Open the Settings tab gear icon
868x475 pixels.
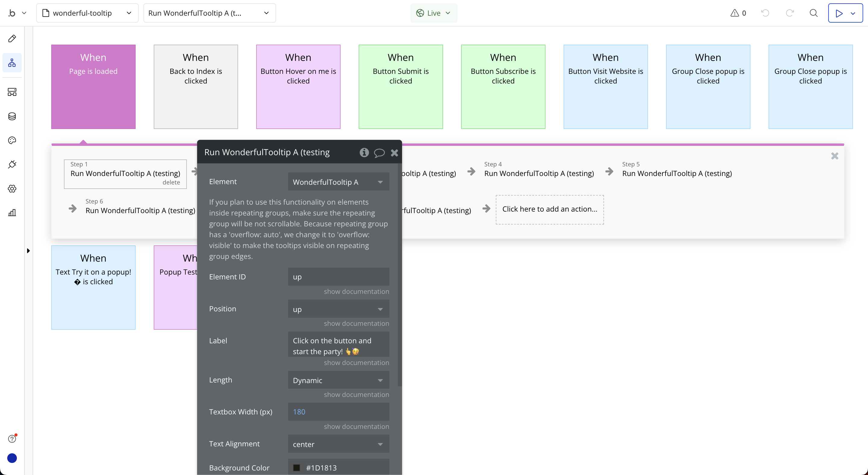[x=12, y=189]
